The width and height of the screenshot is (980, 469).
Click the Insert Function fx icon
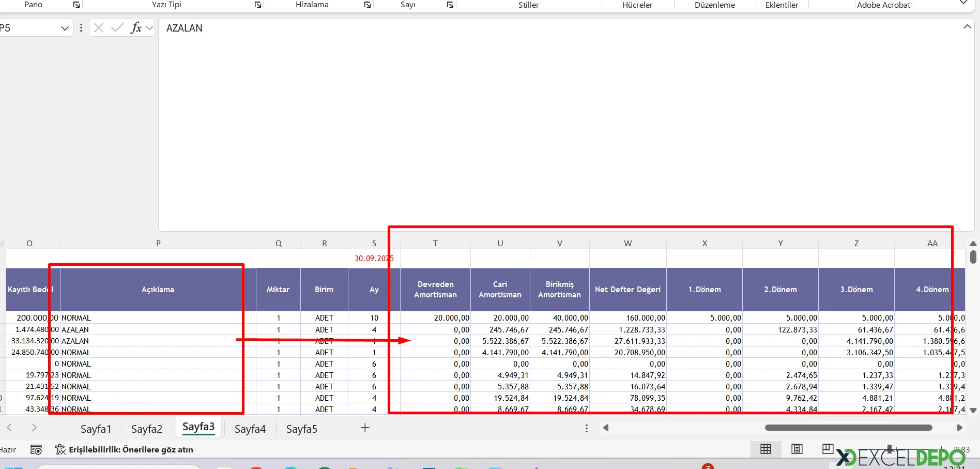pos(136,28)
